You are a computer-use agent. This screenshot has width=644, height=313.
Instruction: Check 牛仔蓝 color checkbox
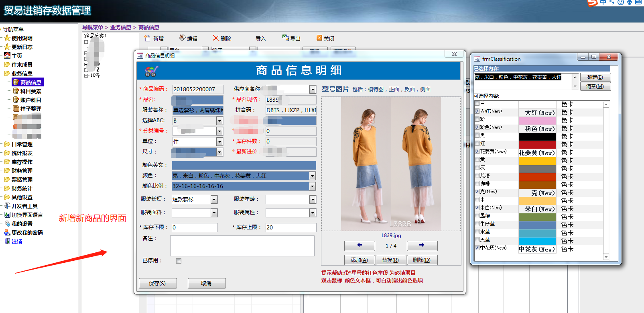477,224
